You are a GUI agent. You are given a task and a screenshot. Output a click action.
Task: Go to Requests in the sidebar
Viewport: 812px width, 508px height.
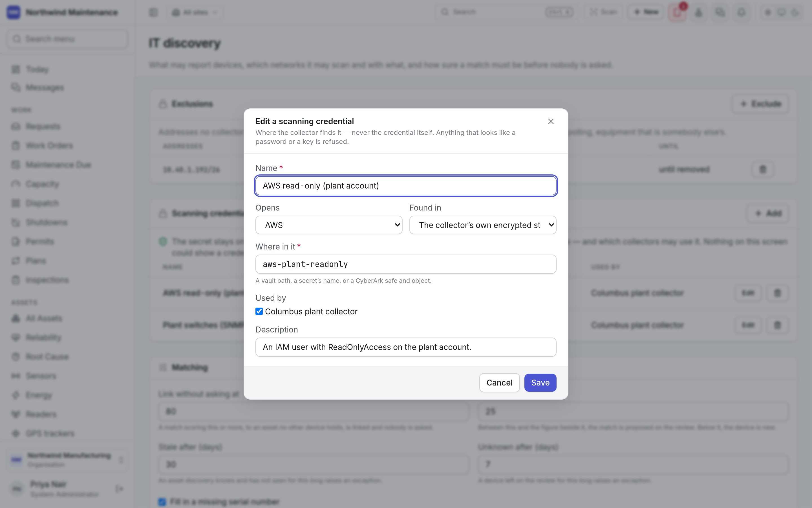67,127
